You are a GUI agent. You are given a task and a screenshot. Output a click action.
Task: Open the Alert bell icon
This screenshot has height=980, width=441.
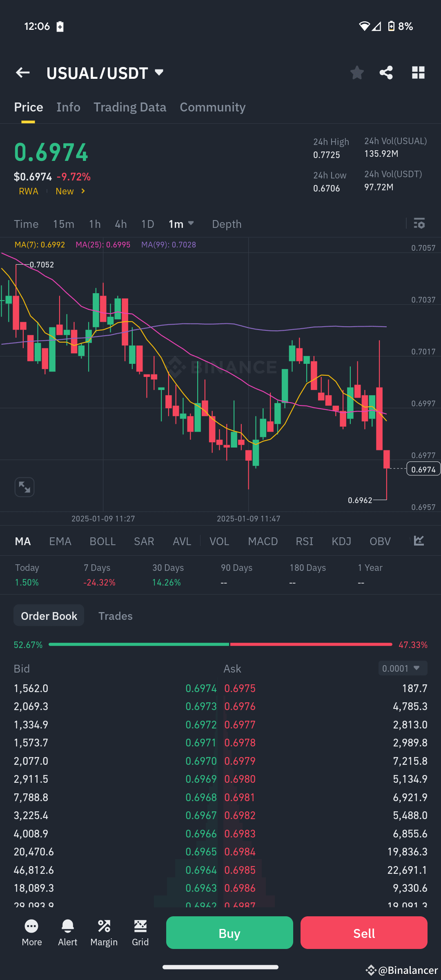(x=67, y=933)
